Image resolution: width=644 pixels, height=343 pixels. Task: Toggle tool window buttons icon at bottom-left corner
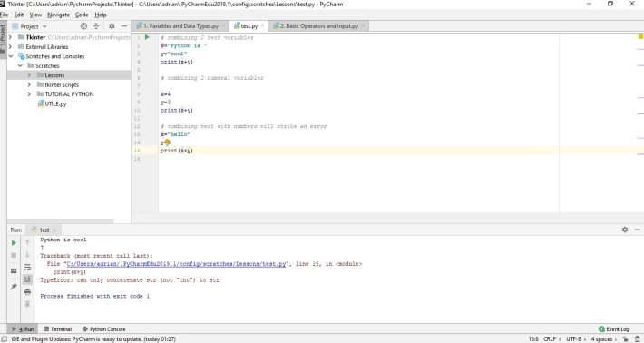coord(4,339)
